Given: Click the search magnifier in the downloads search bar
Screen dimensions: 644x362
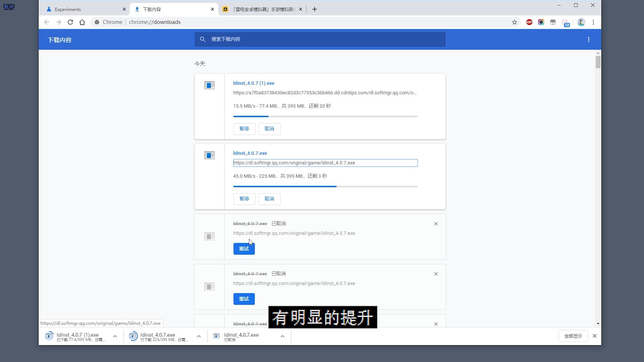Looking at the screenshot, I should (203, 39).
